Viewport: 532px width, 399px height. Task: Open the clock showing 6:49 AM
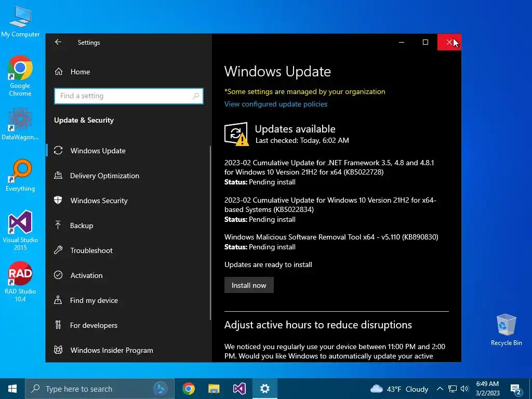tap(487, 389)
